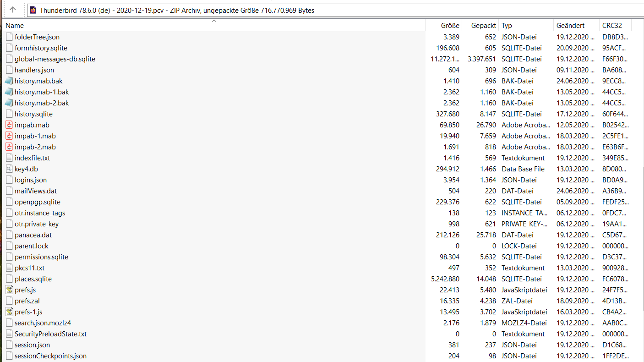
Task: Select the file name prefs.zal
Action: point(27,301)
